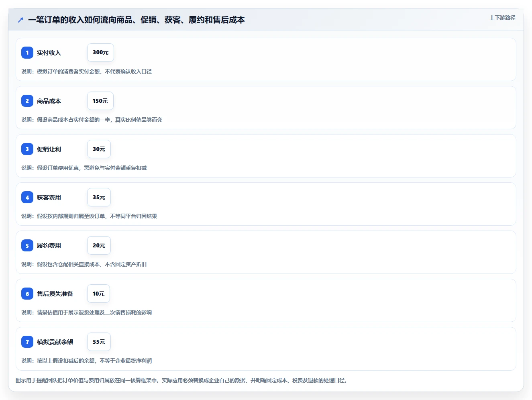The width and height of the screenshot is (532, 400).
Task: Click the 促销让利 label
Action: 49,149
